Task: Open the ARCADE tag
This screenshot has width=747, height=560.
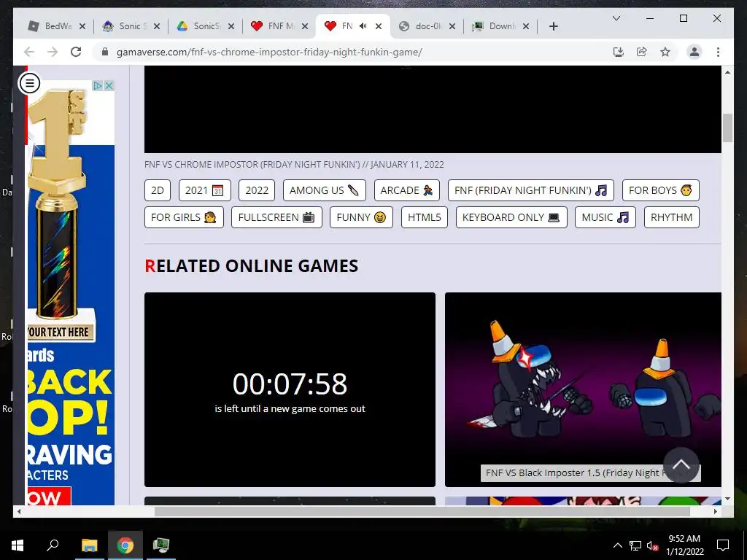Action: 407,190
